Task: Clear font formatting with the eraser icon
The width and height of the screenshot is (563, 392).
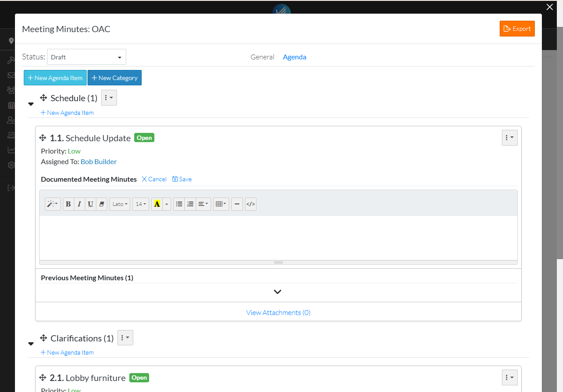Action: tap(102, 204)
